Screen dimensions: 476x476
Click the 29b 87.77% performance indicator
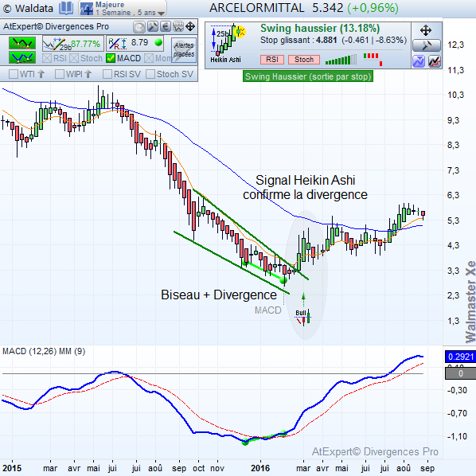pos(72,44)
